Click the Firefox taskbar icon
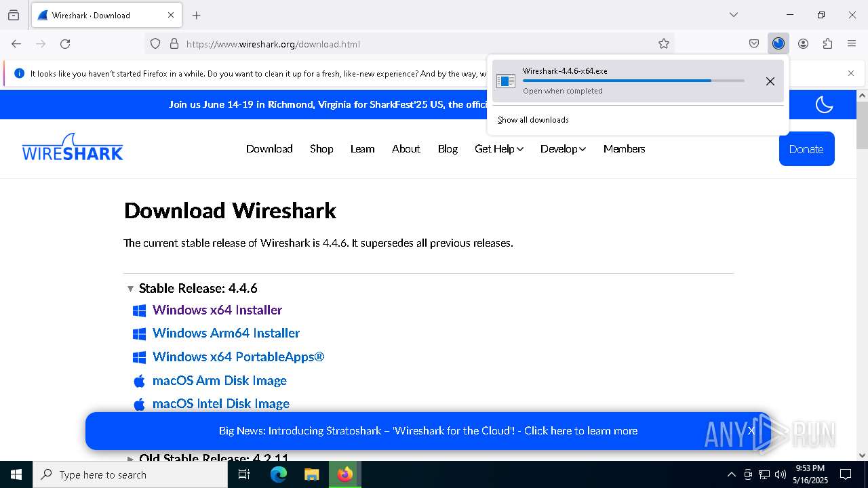The image size is (868, 488). [x=345, y=474]
